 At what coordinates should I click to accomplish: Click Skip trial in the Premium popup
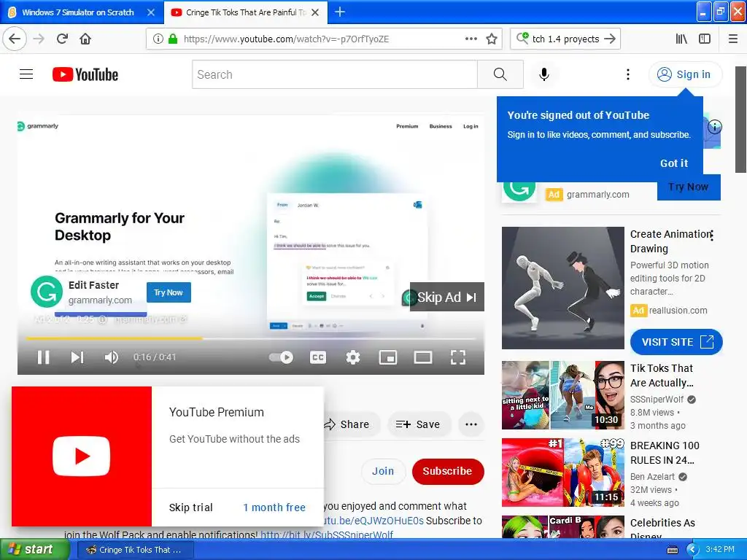pos(190,507)
